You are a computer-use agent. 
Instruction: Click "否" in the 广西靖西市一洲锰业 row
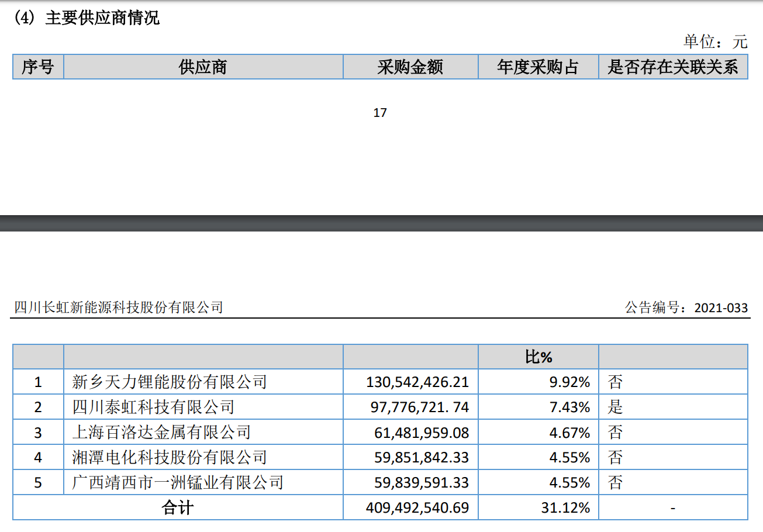(615, 483)
